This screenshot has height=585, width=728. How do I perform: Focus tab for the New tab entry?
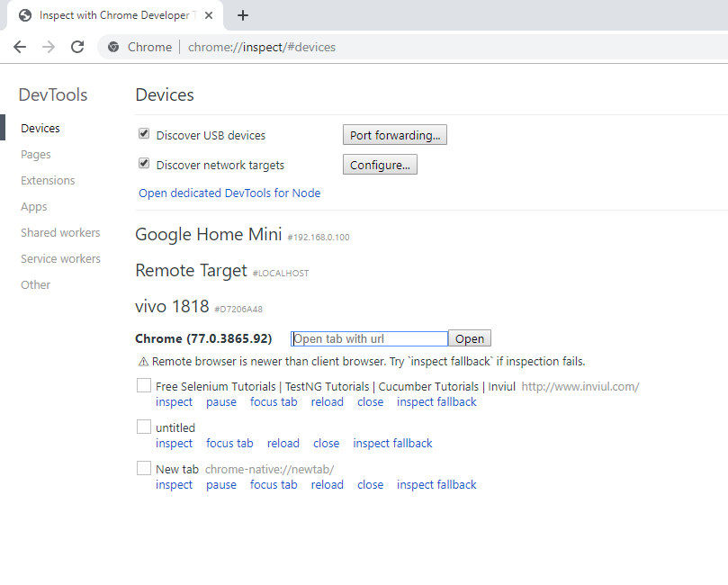tap(274, 485)
